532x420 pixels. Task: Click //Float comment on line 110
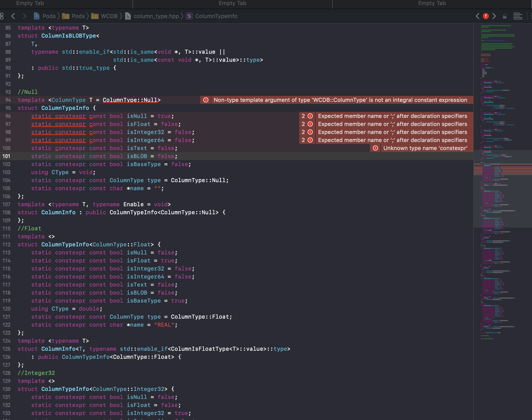pos(29,228)
